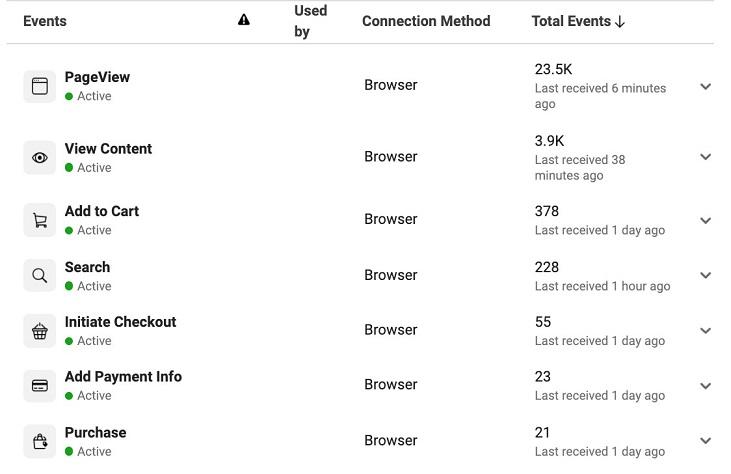Open the Add Payment Info event name
The width and height of the screenshot is (731, 474).
[x=123, y=377]
